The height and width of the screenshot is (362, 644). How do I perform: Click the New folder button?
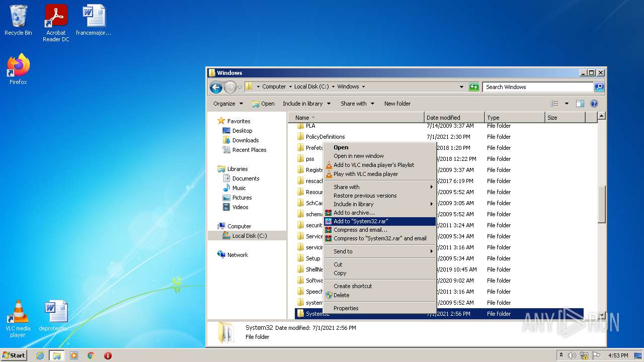(x=397, y=104)
